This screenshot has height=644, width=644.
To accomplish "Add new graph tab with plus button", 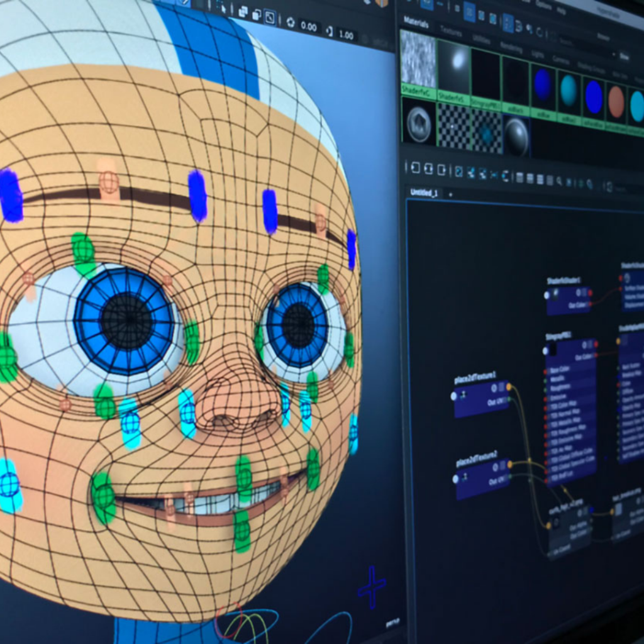I will click(450, 194).
